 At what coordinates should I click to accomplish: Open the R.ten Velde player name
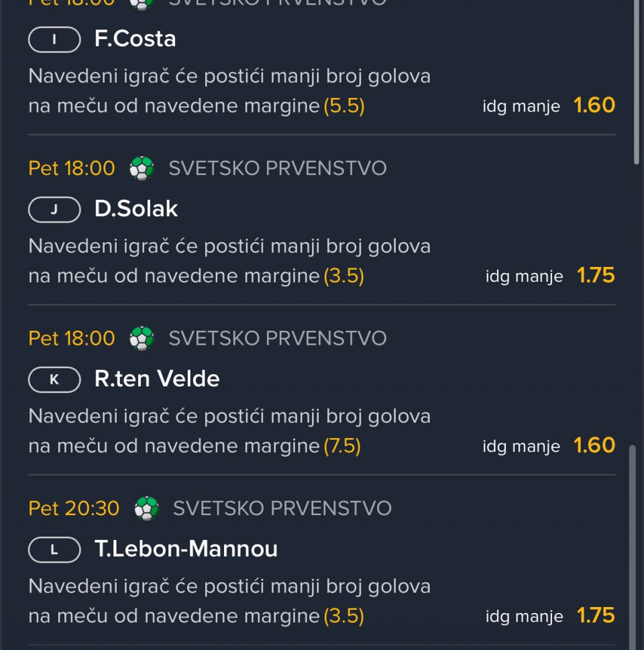(157, 379)
